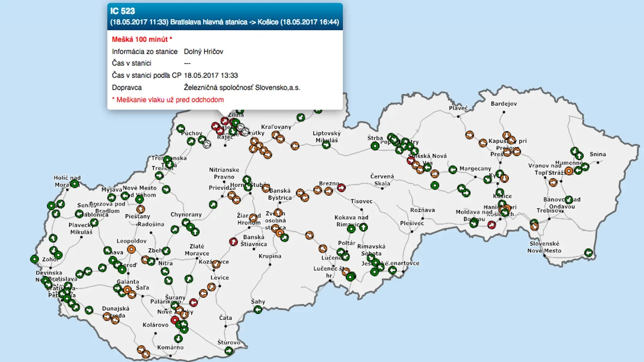Select the green station marker east of Červená Skala
The image size is (644, 362).
pyautogui.click(x=435, y=185)
